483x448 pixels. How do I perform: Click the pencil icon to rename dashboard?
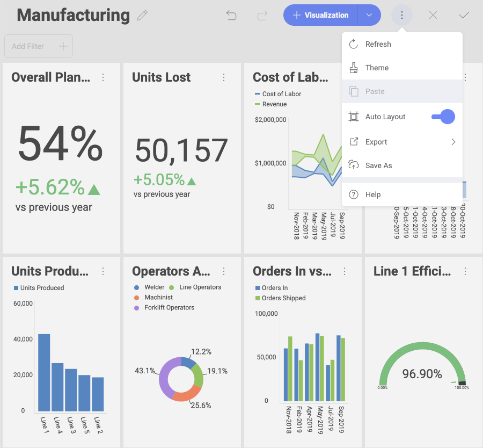coord(142,16)
